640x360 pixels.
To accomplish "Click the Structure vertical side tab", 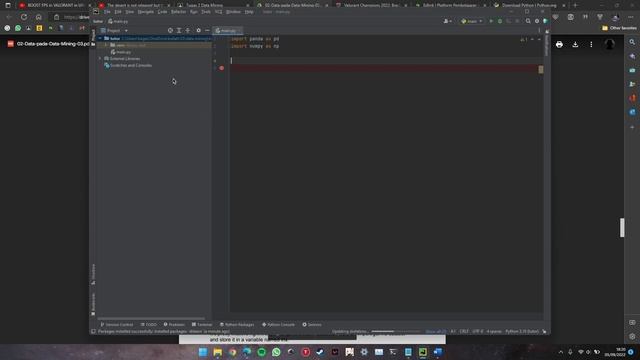I will pos(93,273).
